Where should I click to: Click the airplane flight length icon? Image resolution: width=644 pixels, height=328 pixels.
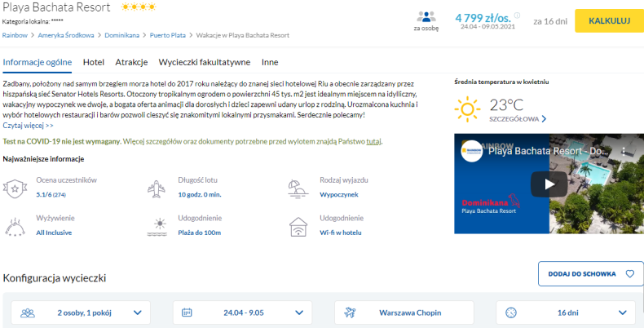(x=157, y=188)
